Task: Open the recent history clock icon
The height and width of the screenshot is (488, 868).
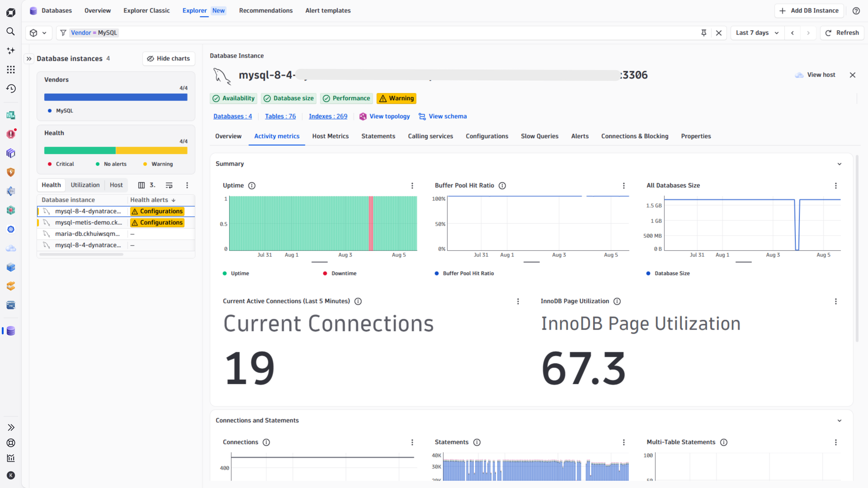Action: [11, 89]
